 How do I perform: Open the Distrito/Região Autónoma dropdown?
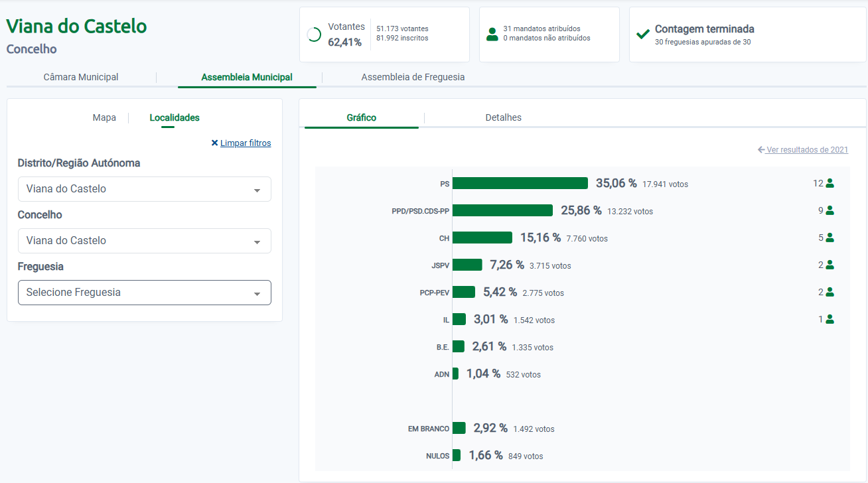point(144,189)
